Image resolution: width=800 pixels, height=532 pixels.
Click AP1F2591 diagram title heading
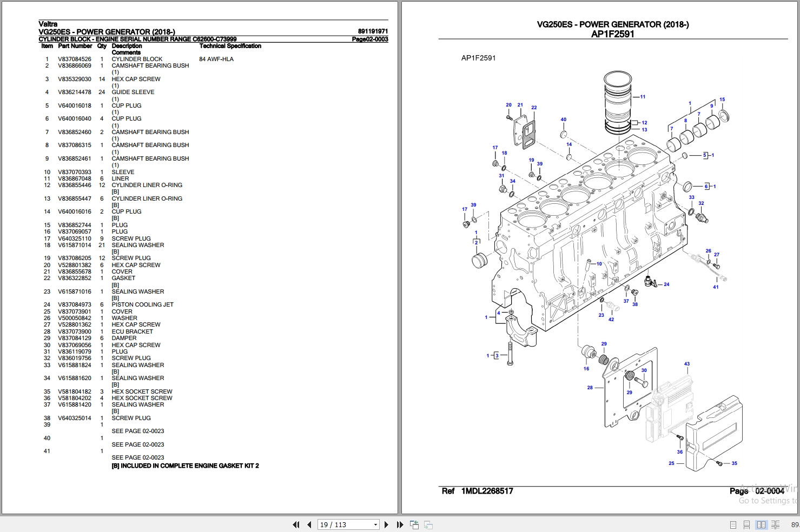point(613,34)
